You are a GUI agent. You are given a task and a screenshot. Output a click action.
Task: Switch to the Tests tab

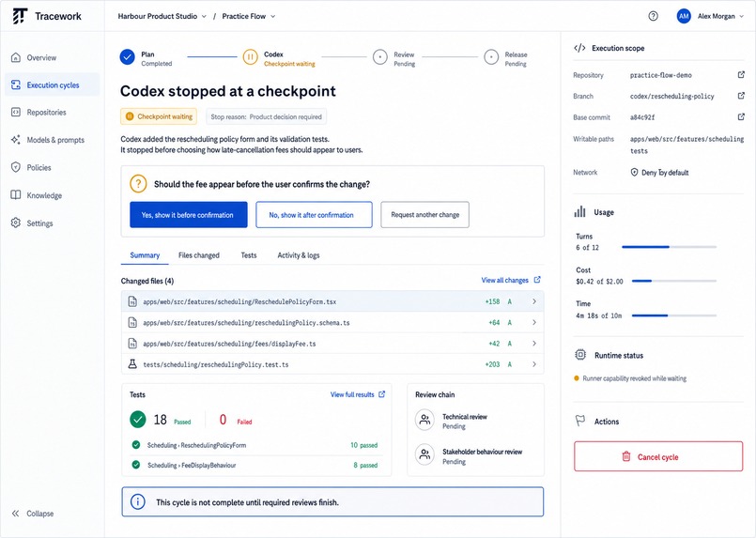[249, 255]
